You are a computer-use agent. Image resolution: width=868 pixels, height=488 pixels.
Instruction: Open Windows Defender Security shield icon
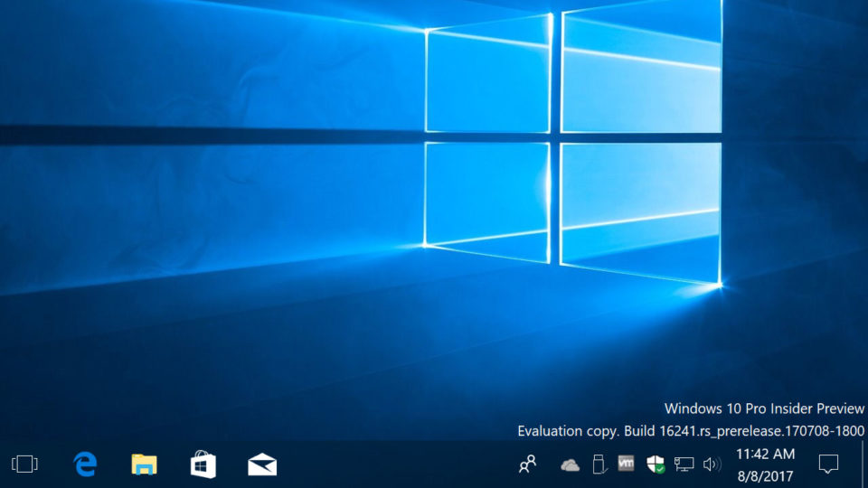(x=656, y=465)
